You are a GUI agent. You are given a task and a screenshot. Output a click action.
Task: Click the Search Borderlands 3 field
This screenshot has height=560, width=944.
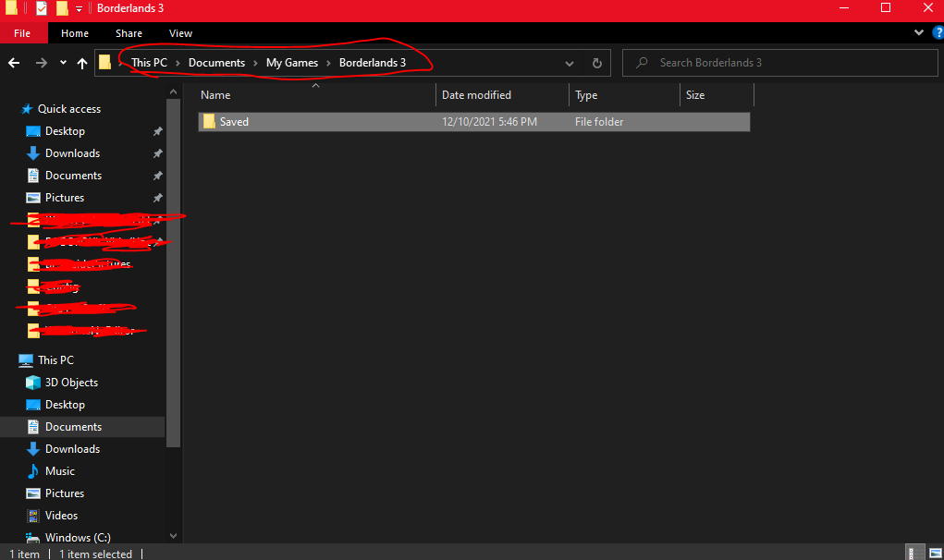786,63
